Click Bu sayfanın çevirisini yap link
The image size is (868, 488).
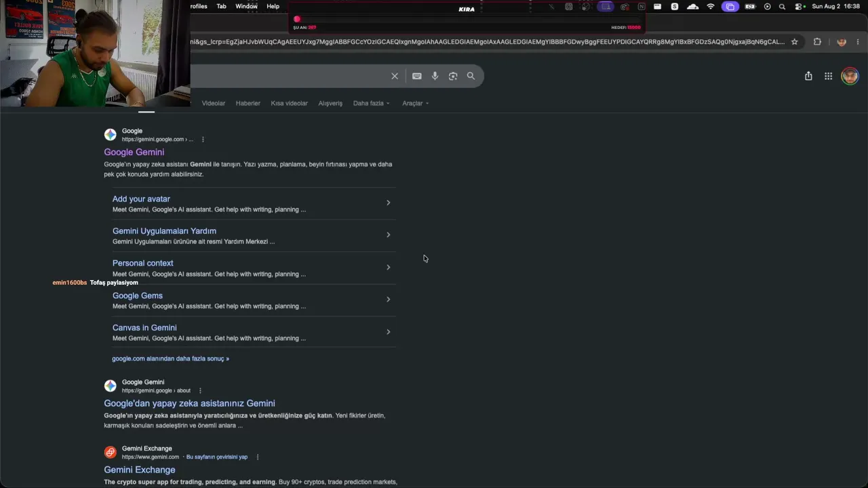(x=217, y=457)
